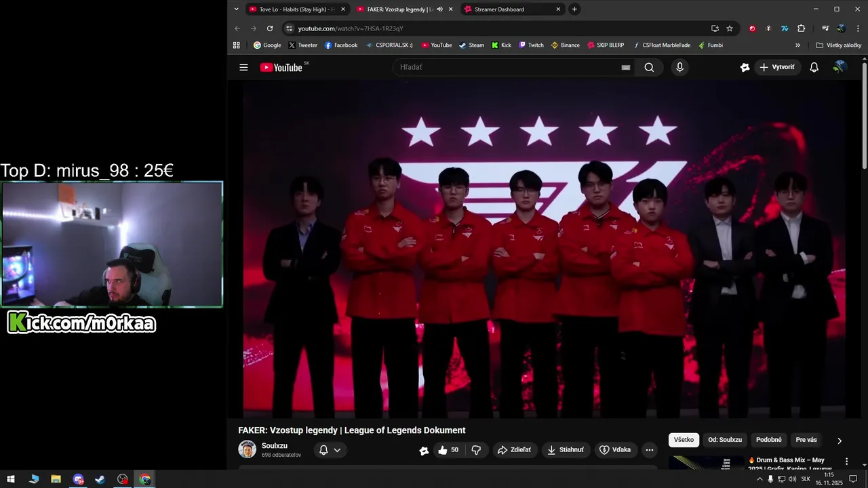Open Steam from the taskbar
Screen dimensions: 868x488
100,479
